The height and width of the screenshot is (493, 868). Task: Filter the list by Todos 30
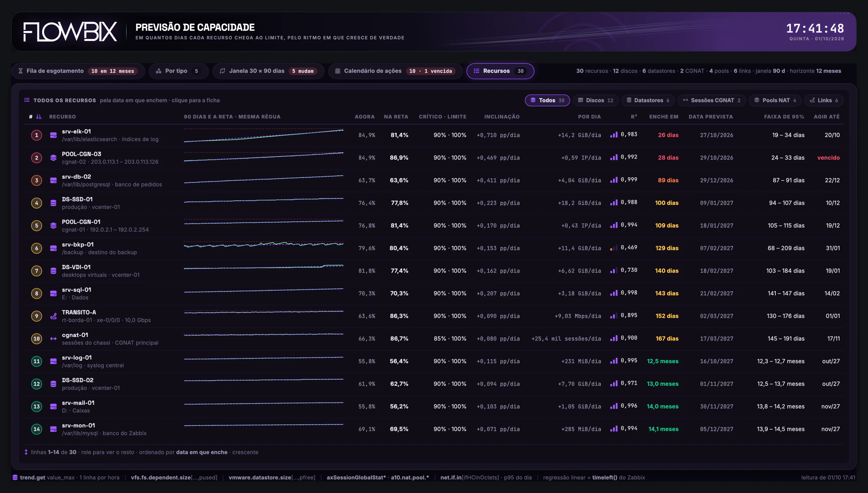(x=547, y=100)
